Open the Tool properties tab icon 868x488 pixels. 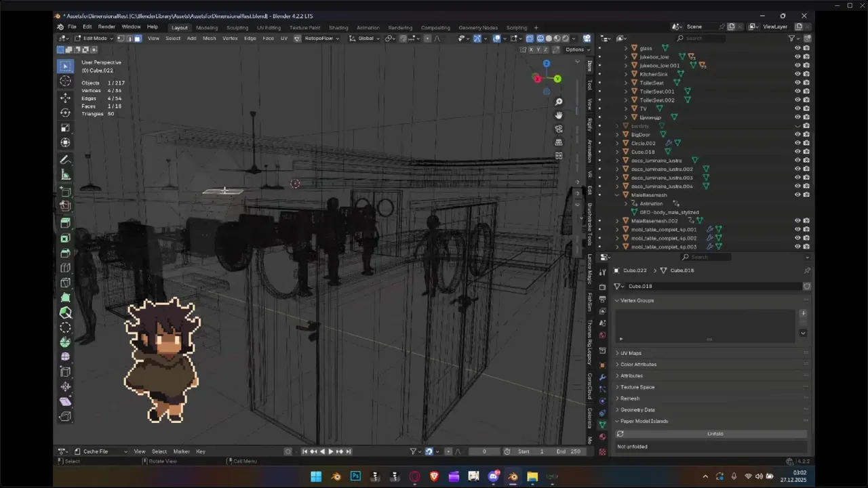(x=602, y=272)
